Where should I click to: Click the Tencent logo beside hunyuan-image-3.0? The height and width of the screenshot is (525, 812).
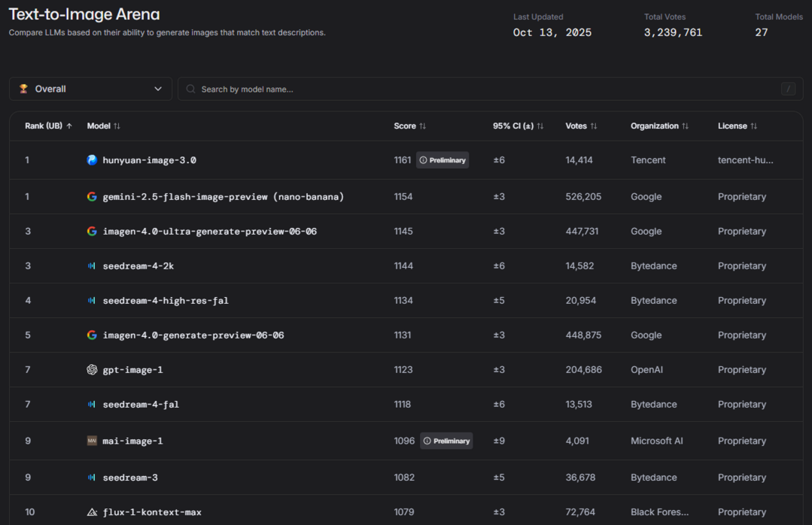click(x=92, y=160)
